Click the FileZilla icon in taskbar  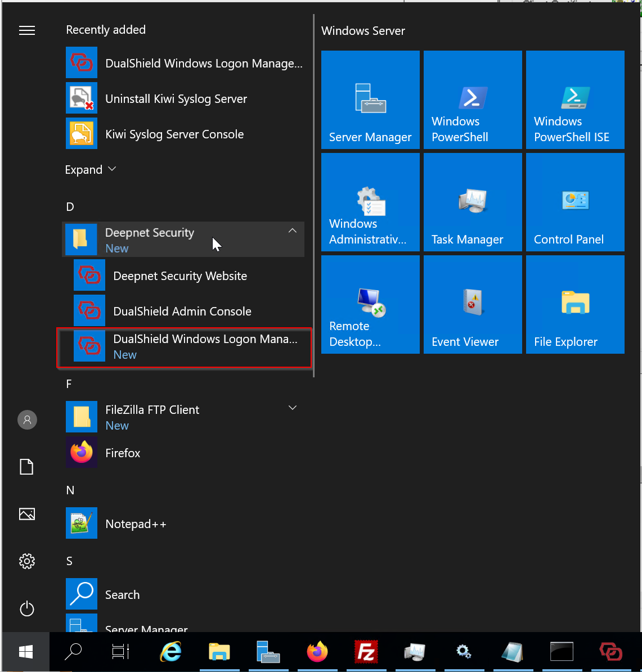tap(366, 651)
